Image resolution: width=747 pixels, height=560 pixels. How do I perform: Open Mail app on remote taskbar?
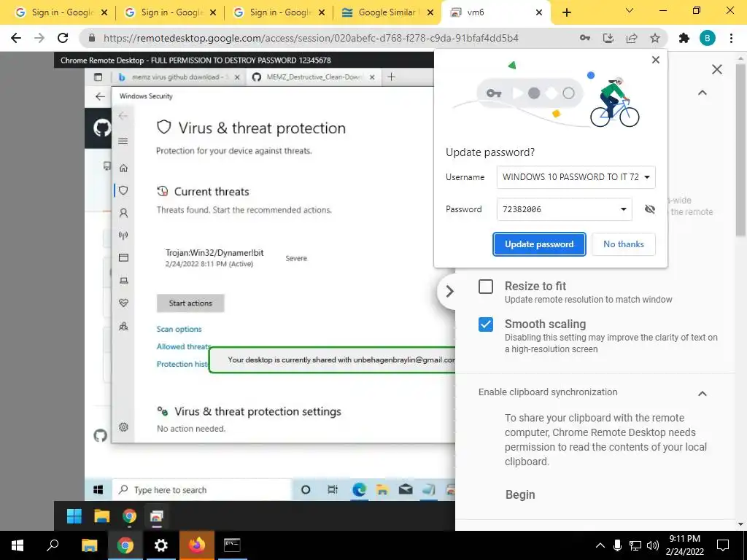point(406,489)
